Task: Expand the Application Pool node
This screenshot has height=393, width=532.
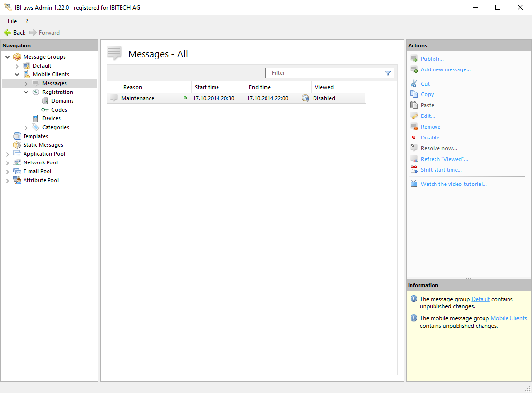Action: [x=8, y=154]
